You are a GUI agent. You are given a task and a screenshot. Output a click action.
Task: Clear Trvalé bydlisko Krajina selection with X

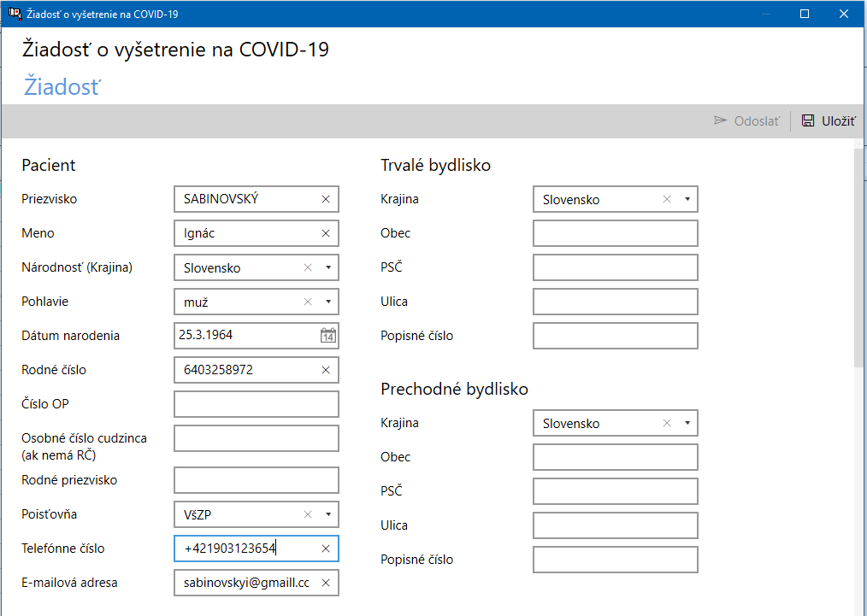(x=667, y=199)
